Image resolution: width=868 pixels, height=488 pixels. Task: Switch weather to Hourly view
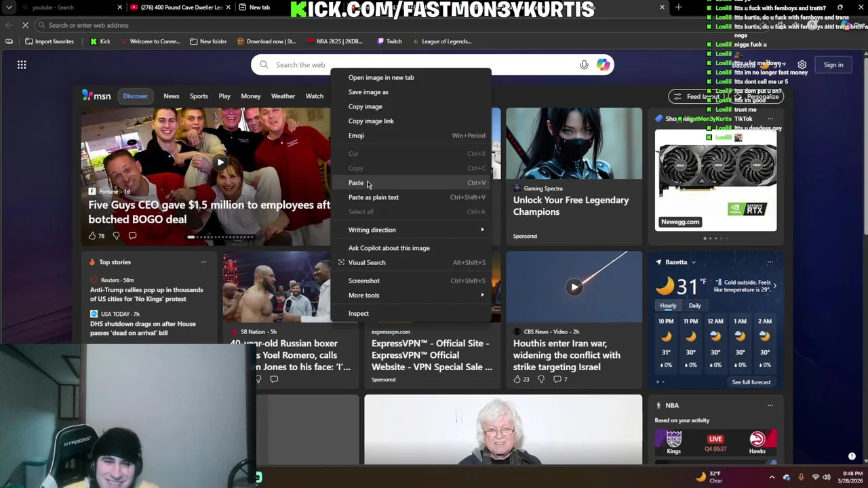click(668, 306)
